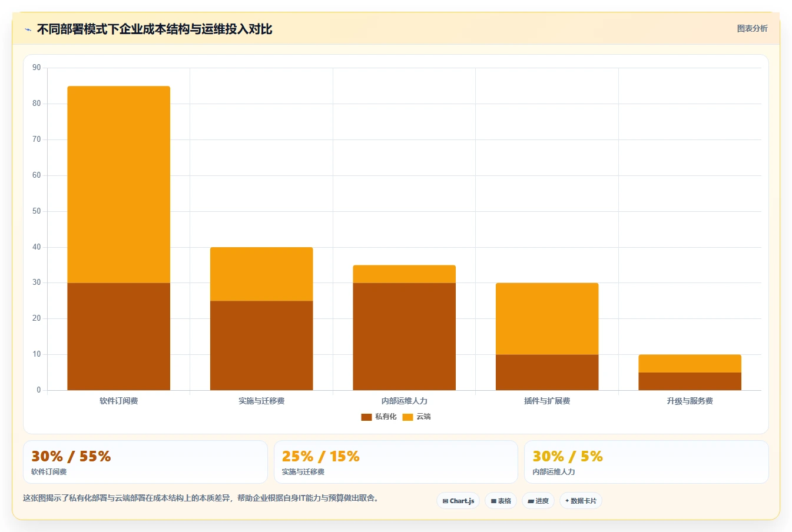The image size is (792, 532).
Task: Click the 私有化 segment of 内部运维人力 bar
Action: pos(405,337)
